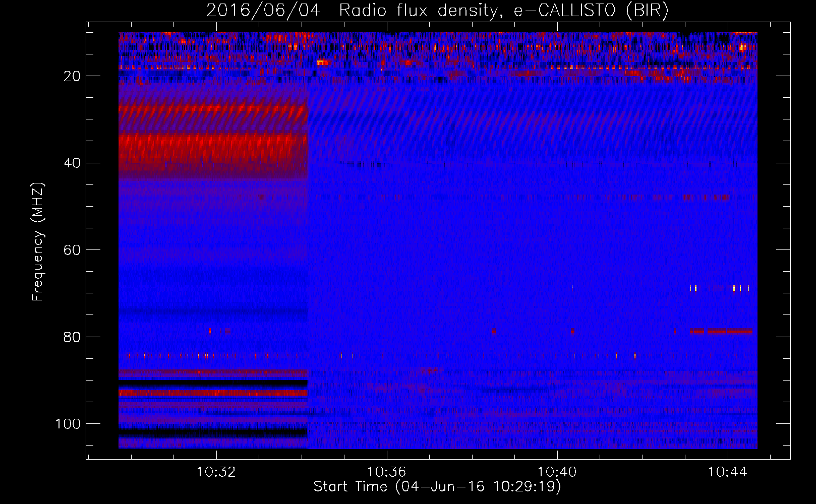
Task: Click the "Start Time (04-Jun-16 10:29:19)" axis label
Action: click(x=437, y=487)
